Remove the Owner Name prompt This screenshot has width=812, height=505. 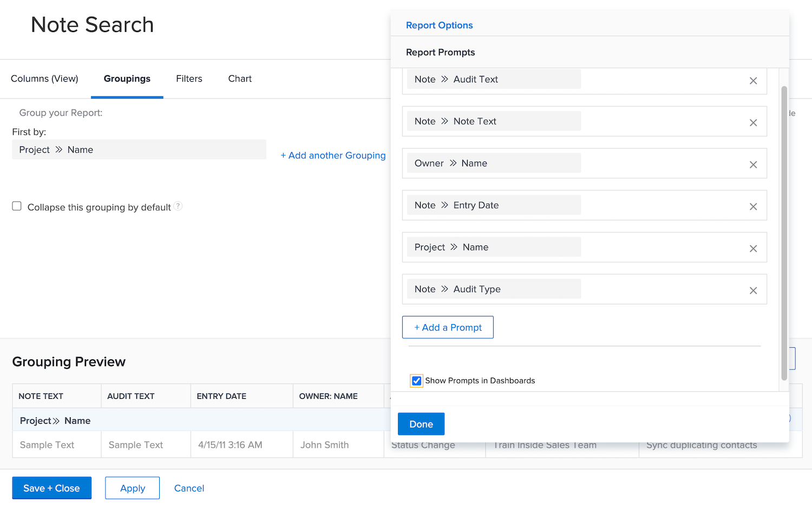click(x=753, y=164)
